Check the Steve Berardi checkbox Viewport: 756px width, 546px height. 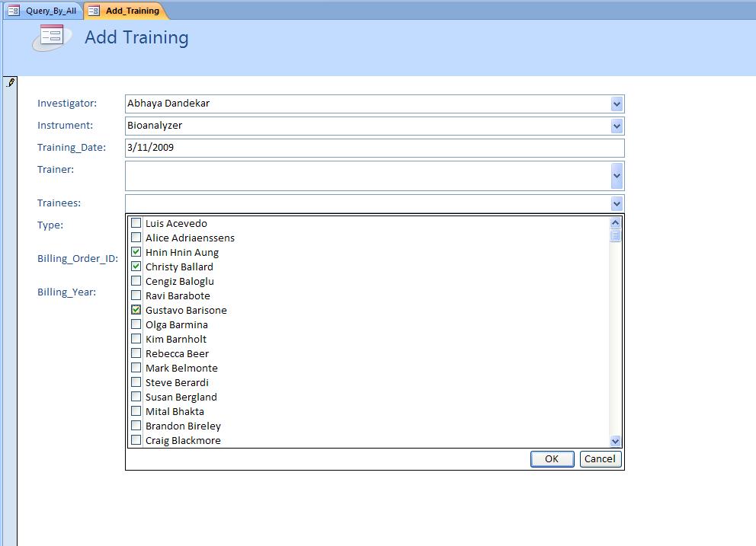[x=136, y=382]
